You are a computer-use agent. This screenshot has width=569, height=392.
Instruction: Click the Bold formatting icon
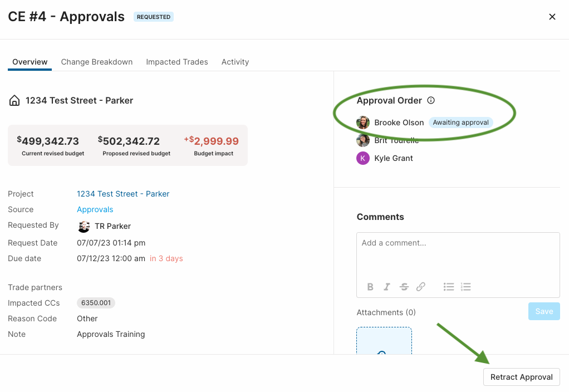[x=370, y=287]
